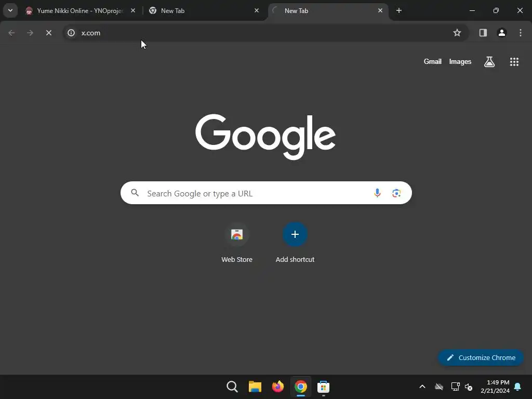Open clock and date 1:49 PM
The width and height of the screenshot is (532, 399).
495,387
